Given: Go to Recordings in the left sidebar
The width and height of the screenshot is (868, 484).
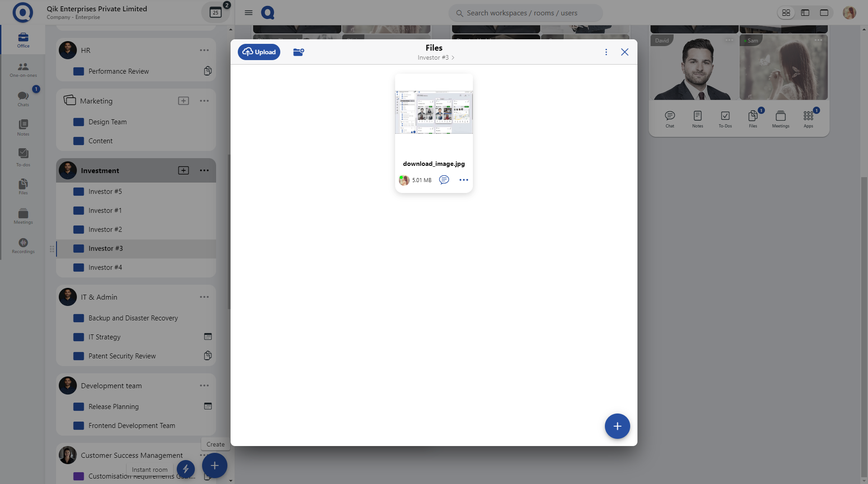Looking at the screenshot, I should coord(23,245).
